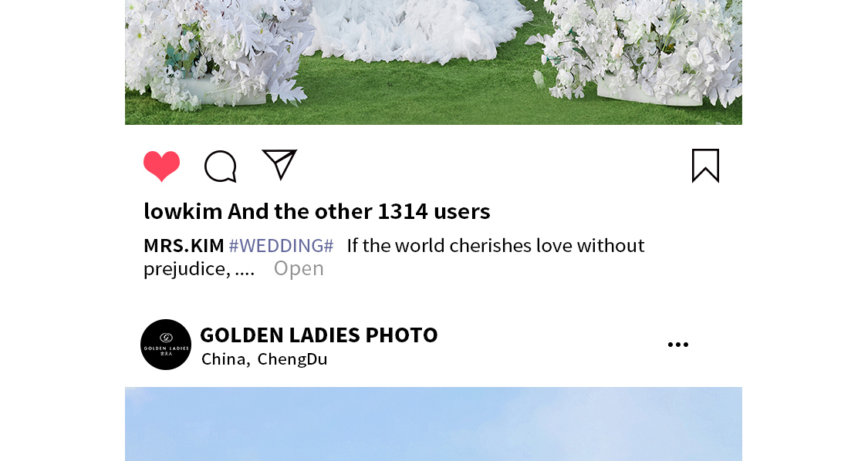Expand the caption by clicking Open

299,268
